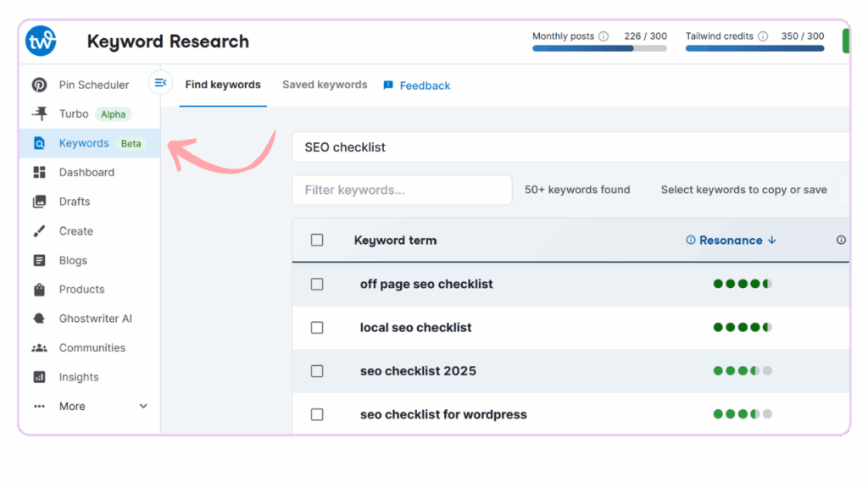The image size is (868, 488).
Task: Open the Insights panel
Action: 78,376
